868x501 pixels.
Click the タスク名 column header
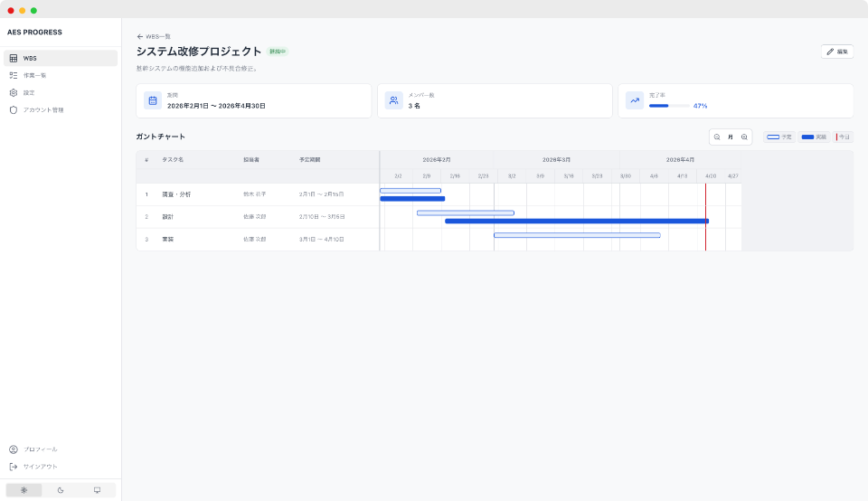tap(173, 159)
